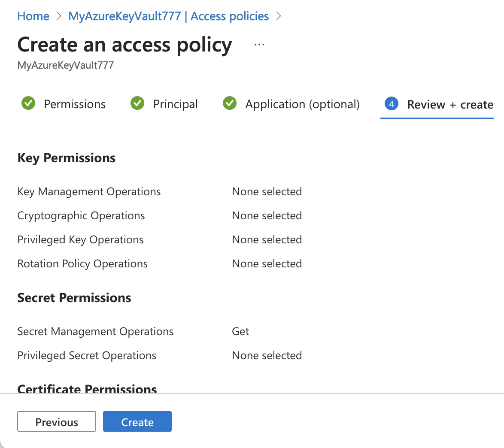Click the green checkmark beside Permissions
The height and width of the screenshot is (448, 504).
[x=28, y=104]
